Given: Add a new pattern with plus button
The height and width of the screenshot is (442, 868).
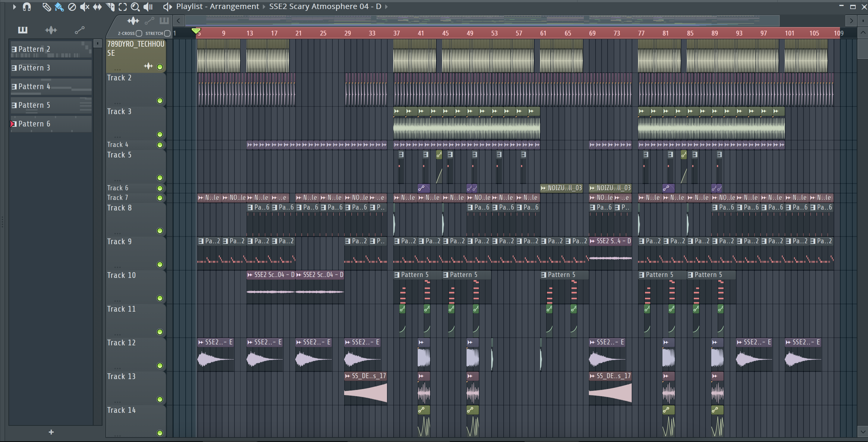Looking at the screenshot, I should (x=51, y=432).
